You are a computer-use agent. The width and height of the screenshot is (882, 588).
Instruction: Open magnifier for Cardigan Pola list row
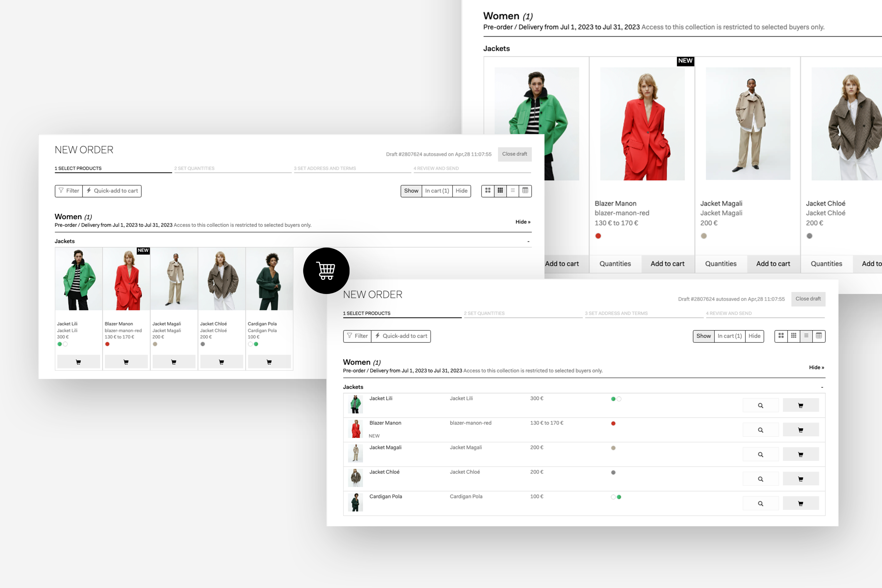tap(761, 503)
